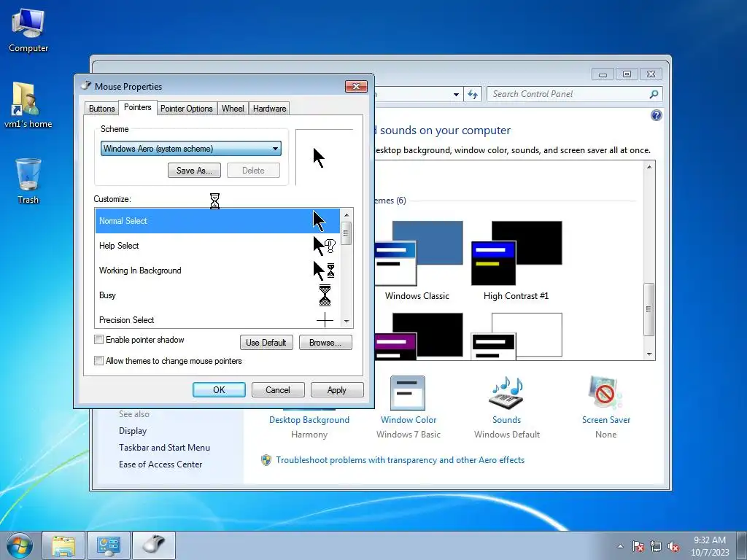Open volume tray icon

pos(673,546)
